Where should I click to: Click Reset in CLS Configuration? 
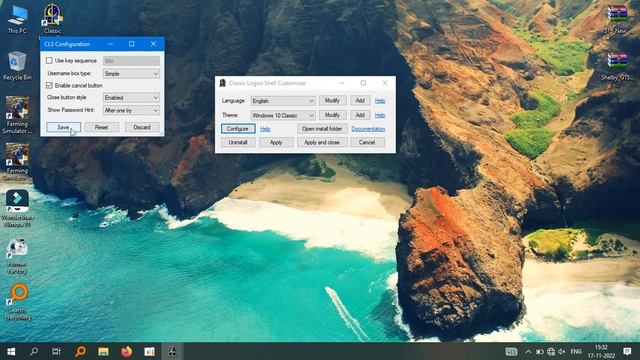(101, 127)
